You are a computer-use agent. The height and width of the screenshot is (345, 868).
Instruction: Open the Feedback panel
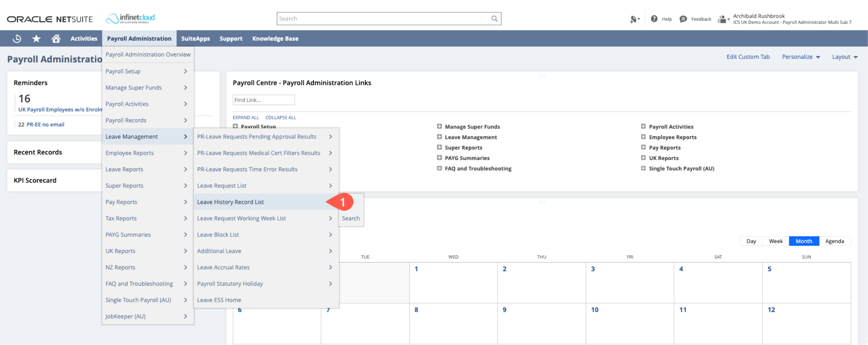pyautogui.click(x=695, y=19)
